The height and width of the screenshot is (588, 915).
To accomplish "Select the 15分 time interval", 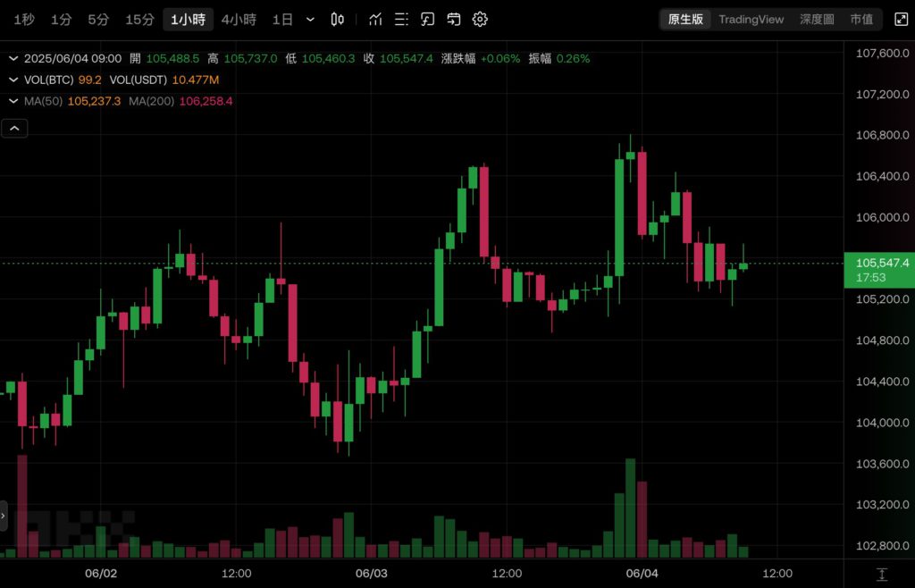I will [x=139, y=19].
